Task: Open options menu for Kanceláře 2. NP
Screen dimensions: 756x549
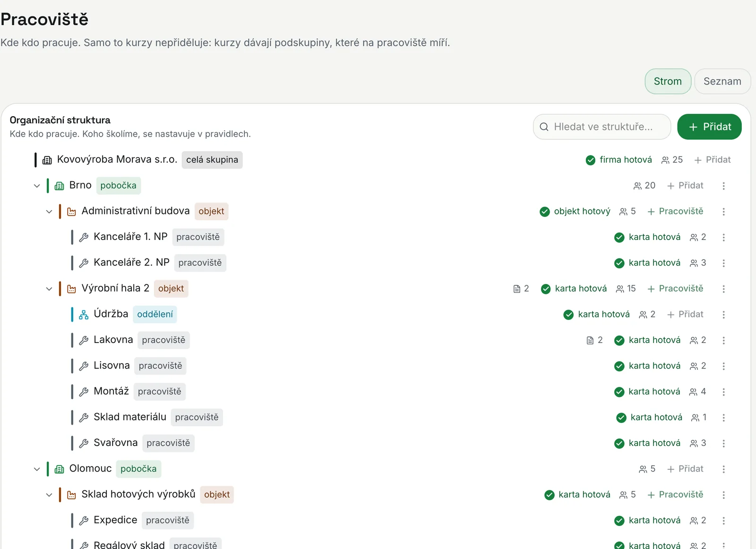Action: tap(723, 263)
